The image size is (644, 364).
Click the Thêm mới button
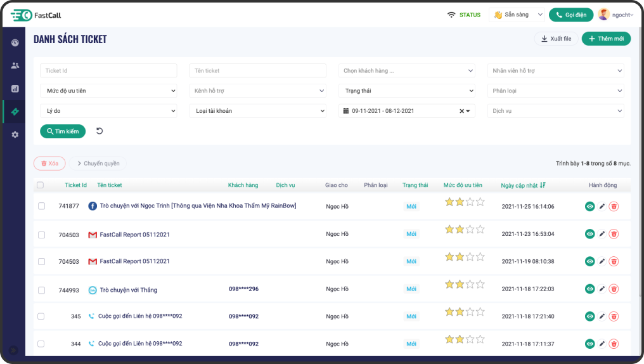(606, 39)
